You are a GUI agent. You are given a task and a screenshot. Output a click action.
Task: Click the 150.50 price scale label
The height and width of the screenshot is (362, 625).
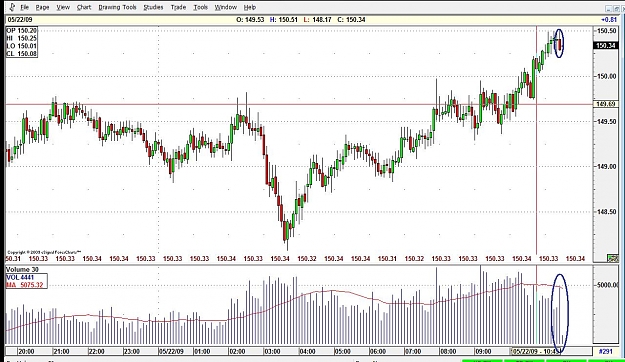pos(606,31)
